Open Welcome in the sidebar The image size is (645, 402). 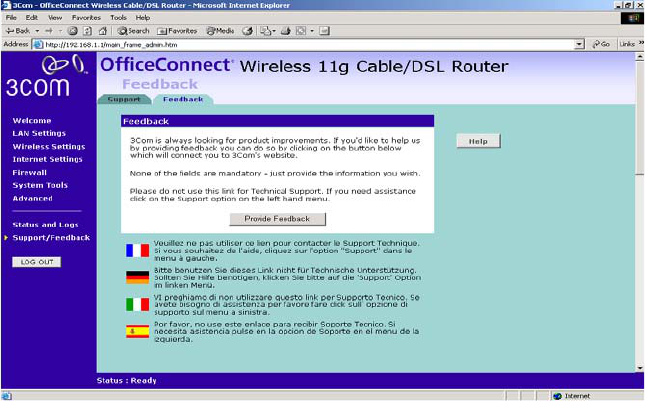[x=32, y=121]
